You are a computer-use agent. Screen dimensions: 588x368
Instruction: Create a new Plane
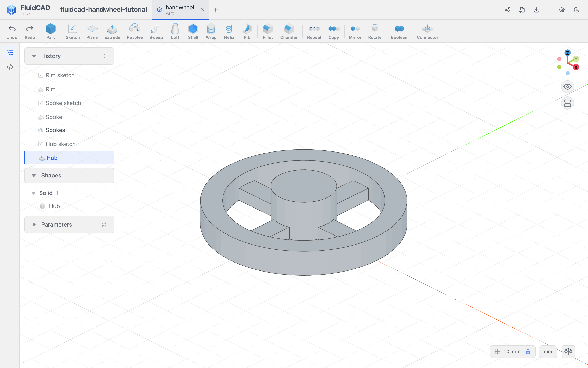tap(92, 31)
